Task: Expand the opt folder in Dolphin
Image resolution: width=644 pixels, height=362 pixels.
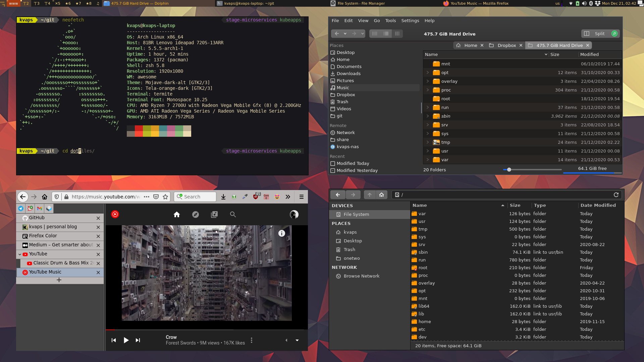Action: click(x=428, y=72)
